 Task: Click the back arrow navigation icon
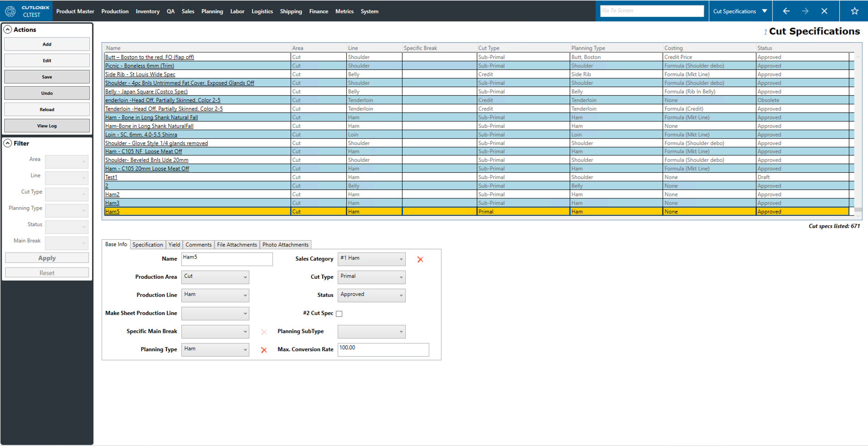pos(786,11)
